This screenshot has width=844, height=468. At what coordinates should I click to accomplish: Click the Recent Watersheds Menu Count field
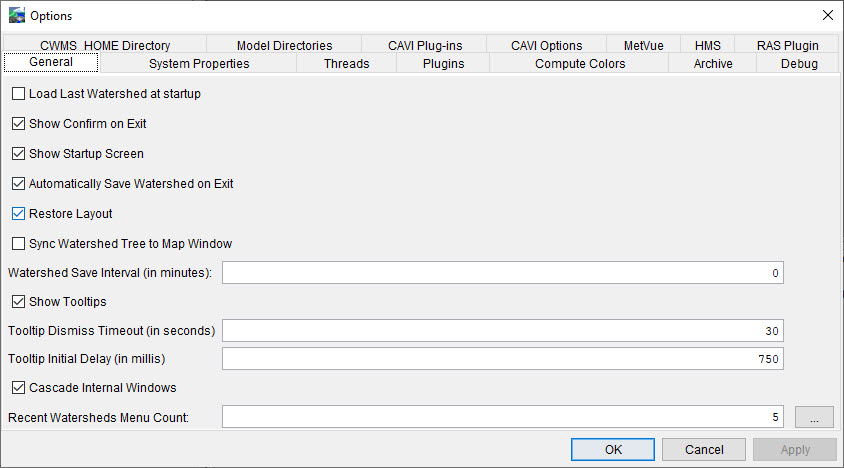pos(503,417)
